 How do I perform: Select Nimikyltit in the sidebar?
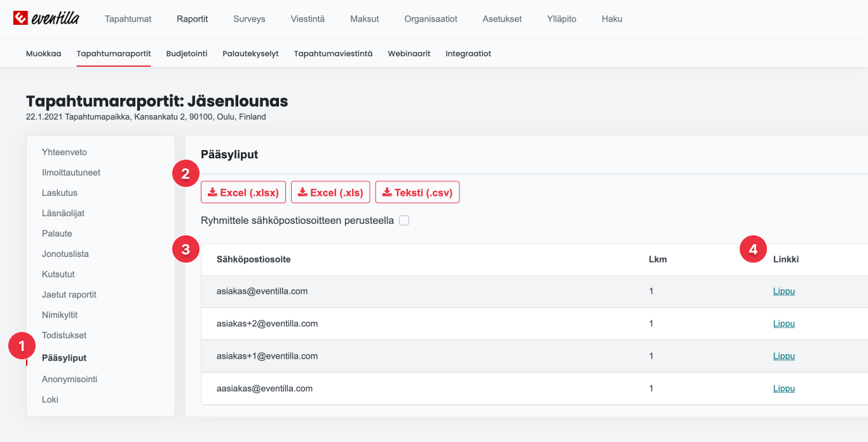(x=60, y=315)
